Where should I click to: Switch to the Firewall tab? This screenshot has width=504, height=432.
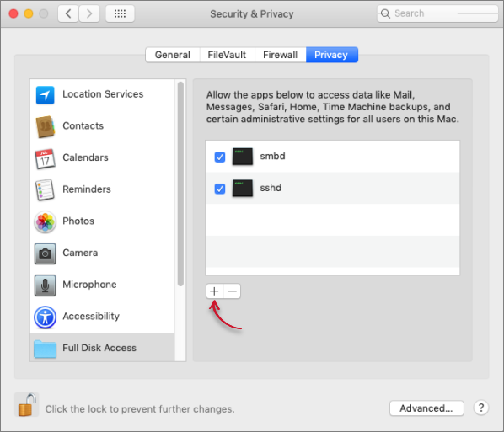pos(281,55)
